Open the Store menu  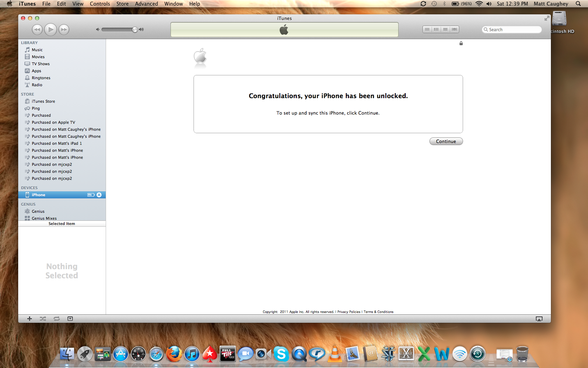click(122, 4)
